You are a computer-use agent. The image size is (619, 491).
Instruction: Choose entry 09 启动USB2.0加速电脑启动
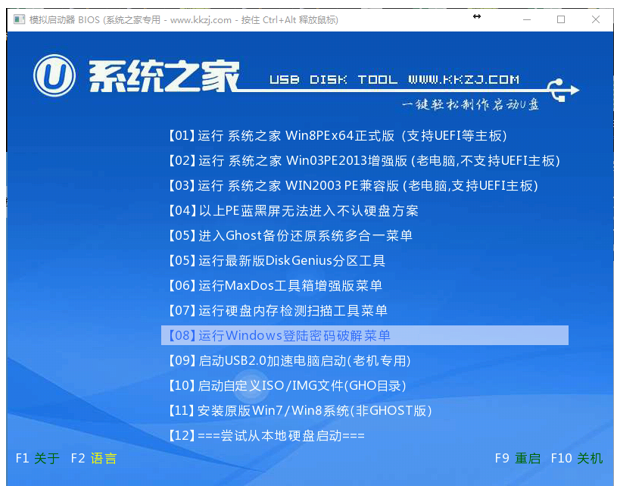pyautogui.click(x=289, y=360)
